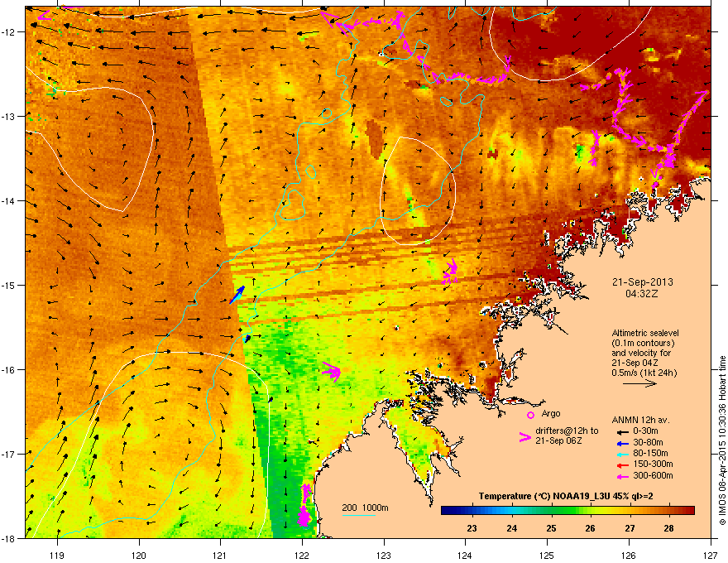Click the magenta Argo circle legend symbol
728x563 pixels.
click(530, 415)
